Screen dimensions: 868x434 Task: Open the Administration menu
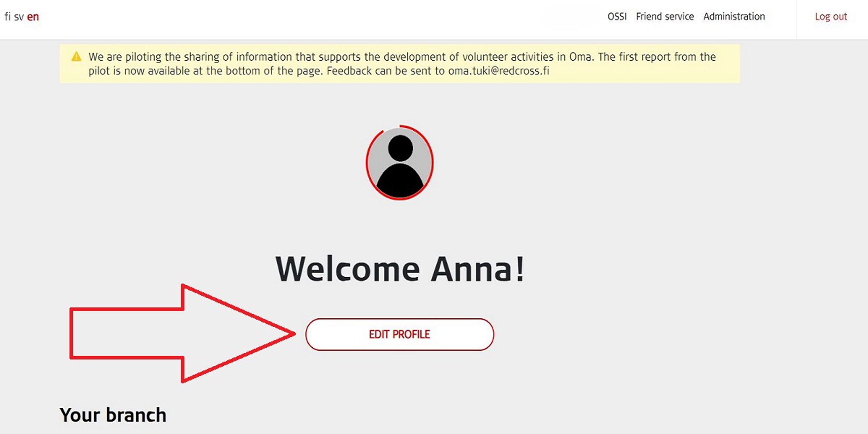734,16
